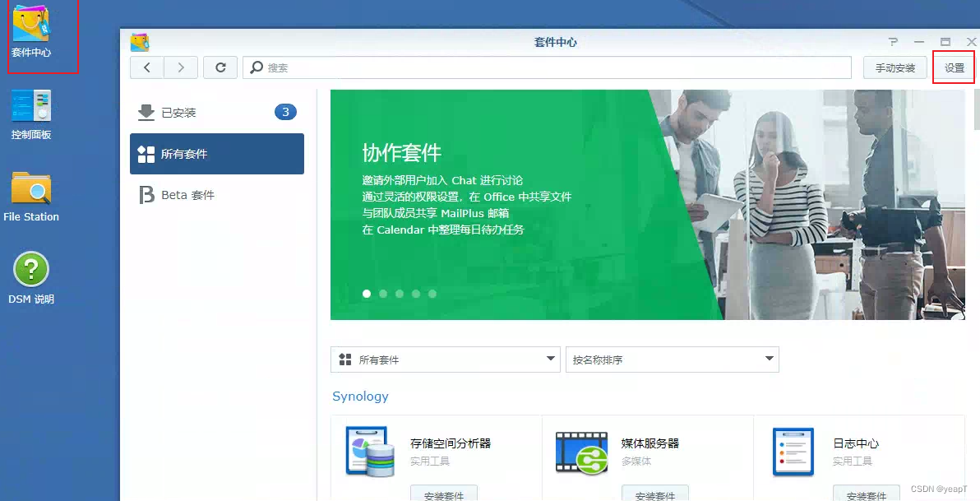The image size is (980, 501).
Task: Select the Beta 套件 sidebar item
Action: pos(217,195)
